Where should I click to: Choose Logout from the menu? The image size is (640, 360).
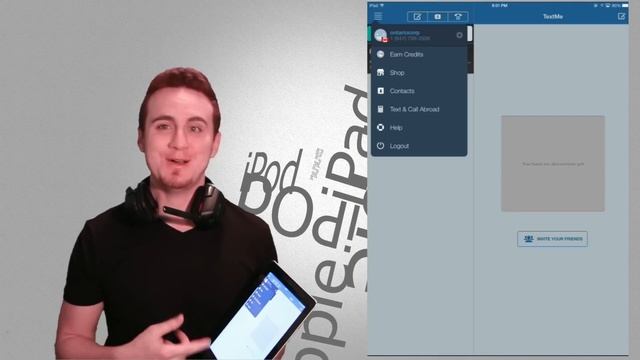coord(419,146)
